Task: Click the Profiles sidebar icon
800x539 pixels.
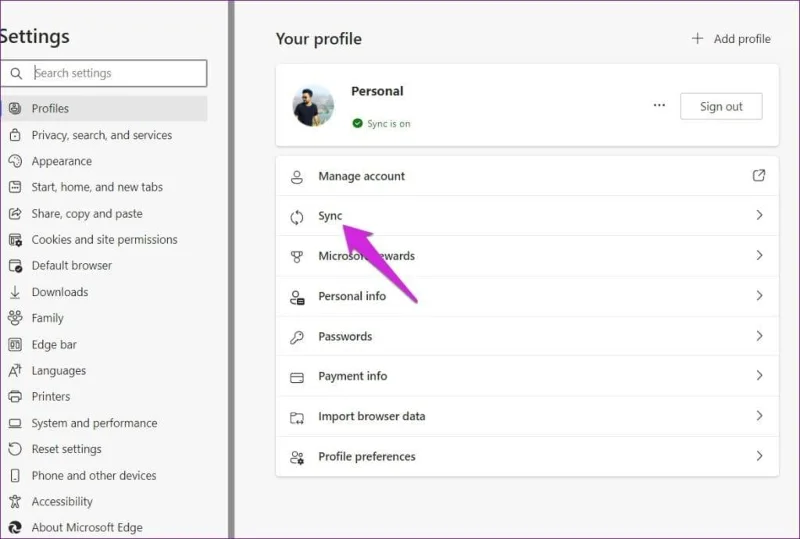Action: click(x=15, y=108)
